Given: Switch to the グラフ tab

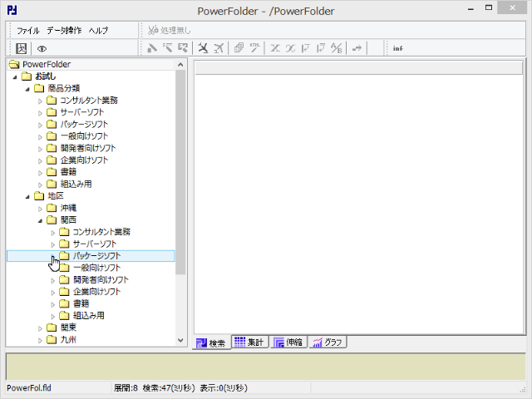Looking at the screenshot, I should pyautogui.click(x=328, y=342).
